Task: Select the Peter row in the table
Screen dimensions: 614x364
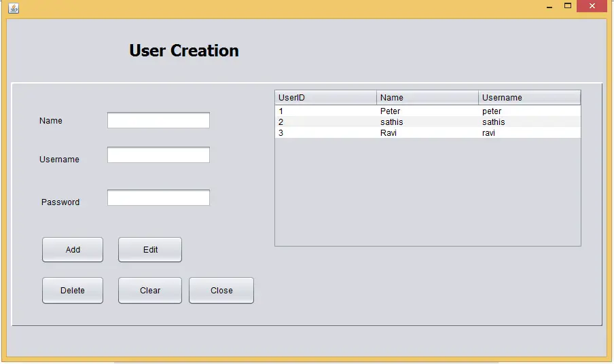Action: click(x=428, y=111)
